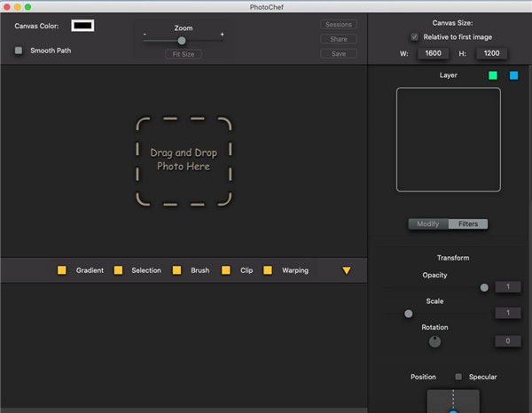Switch to the Filters tab
Screen dimensions: 532x413
(x=468, y=224)
